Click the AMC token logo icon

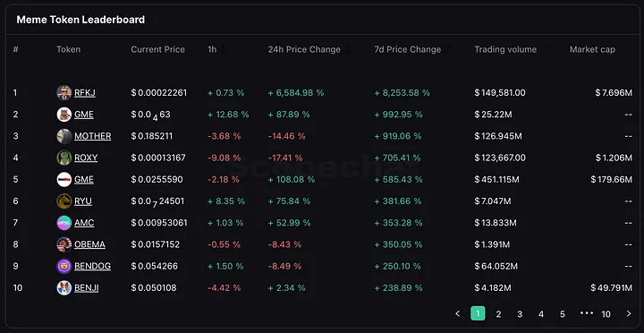point(64,223)
